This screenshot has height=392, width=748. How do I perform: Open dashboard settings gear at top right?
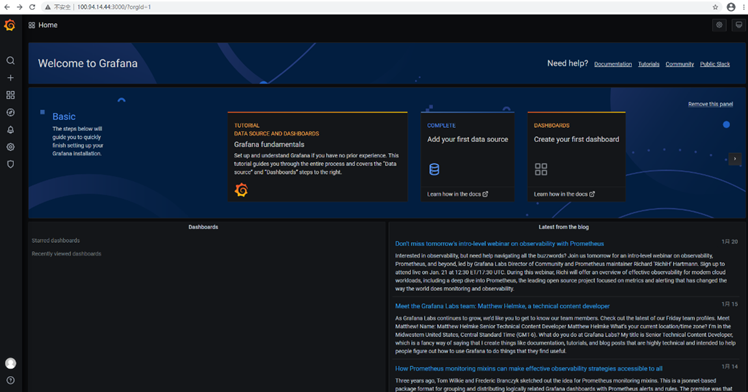coord(719,25)
